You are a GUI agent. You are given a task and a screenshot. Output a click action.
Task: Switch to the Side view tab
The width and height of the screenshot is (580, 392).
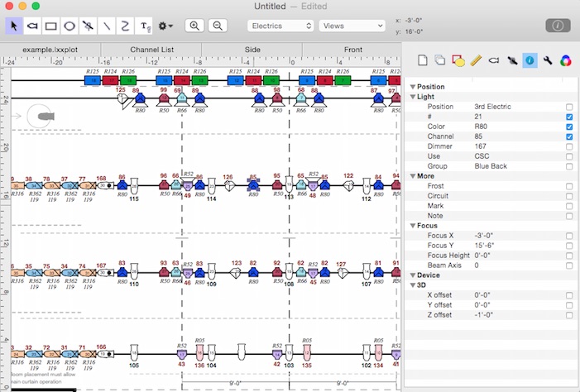(252, 50)
